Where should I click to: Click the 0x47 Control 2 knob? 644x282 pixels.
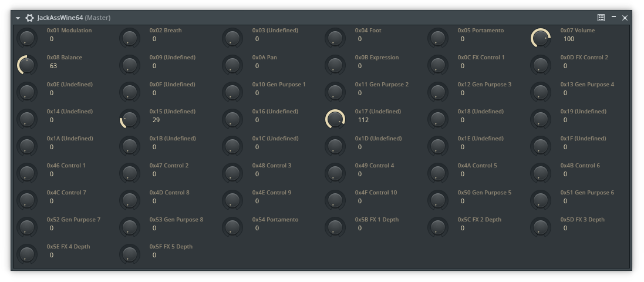[x=129, y=173]
